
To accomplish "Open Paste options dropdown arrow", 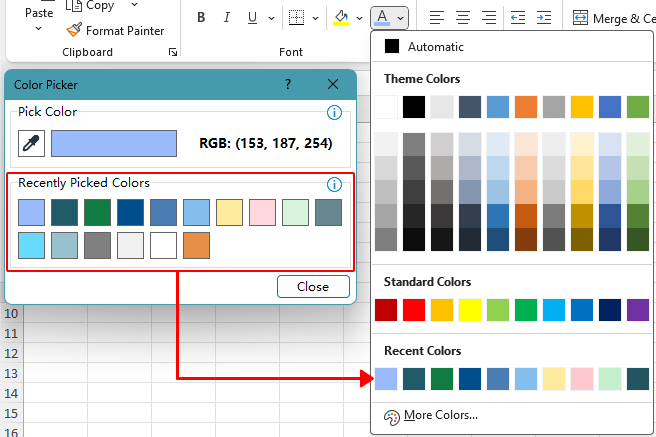I will point(38,29).
